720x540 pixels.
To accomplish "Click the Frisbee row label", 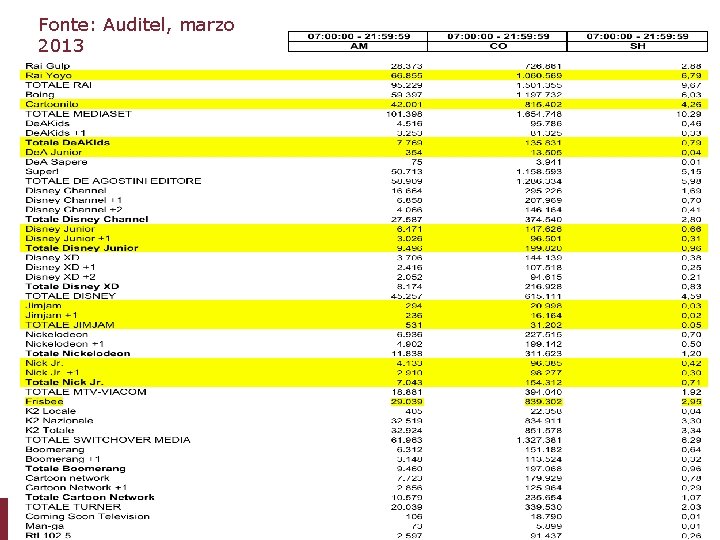I will pos(44,401).
